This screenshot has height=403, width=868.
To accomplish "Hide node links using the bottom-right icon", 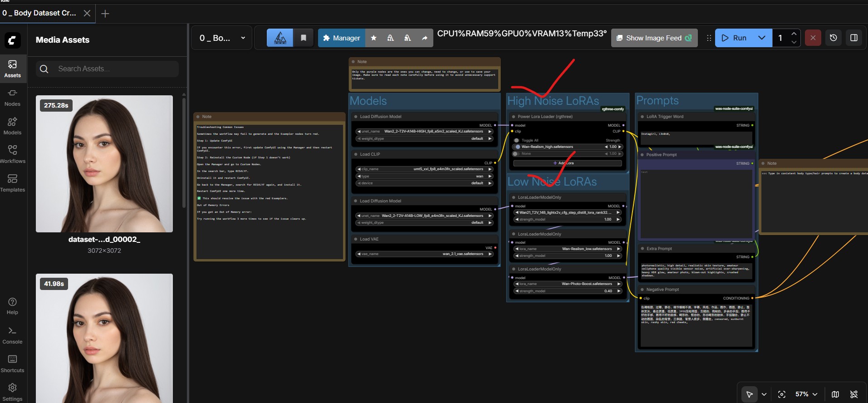I will click(x=854, y=394).
